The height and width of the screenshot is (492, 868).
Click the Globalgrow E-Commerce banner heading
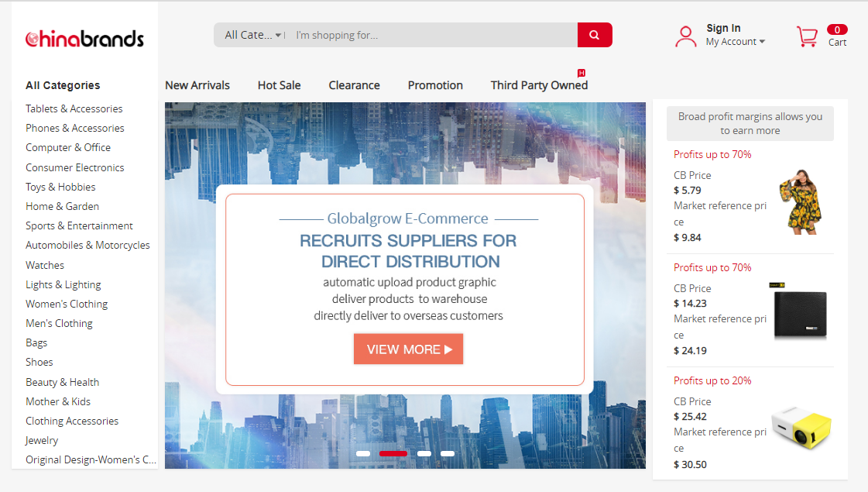pyautogui.click(x=408, y=218)
